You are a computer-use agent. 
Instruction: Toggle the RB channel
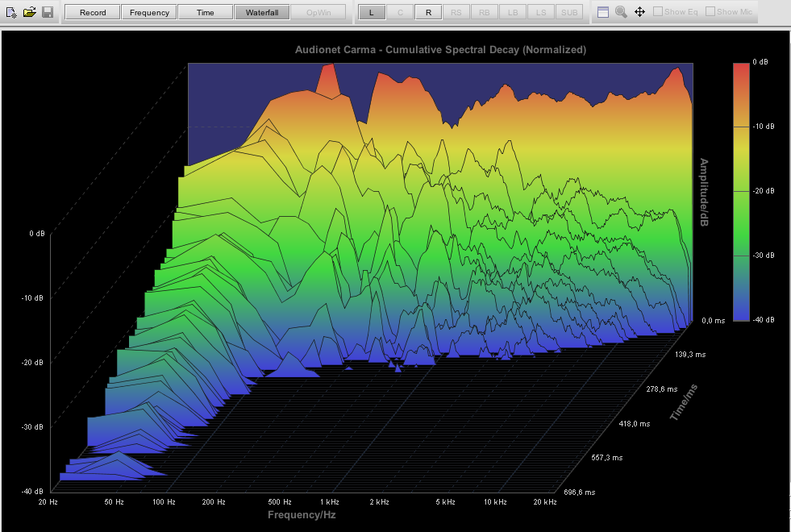(x=485, y=12)
